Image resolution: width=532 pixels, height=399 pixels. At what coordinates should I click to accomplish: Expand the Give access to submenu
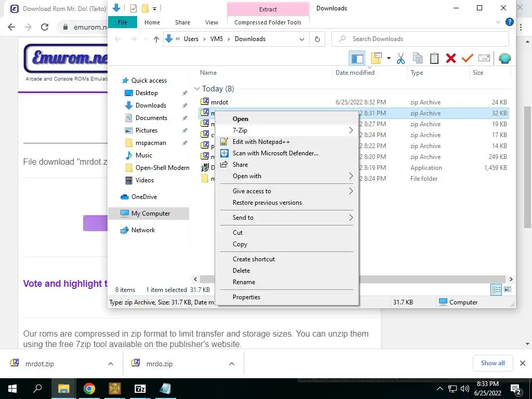(287, 191)
